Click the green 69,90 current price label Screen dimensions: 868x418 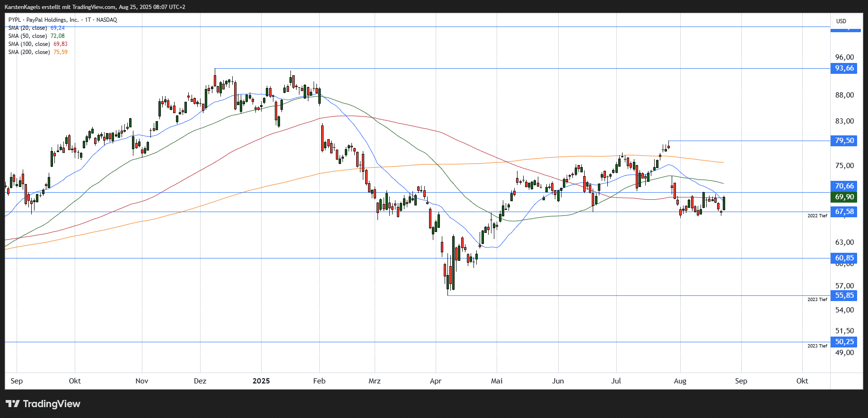(x=844, y=197)
